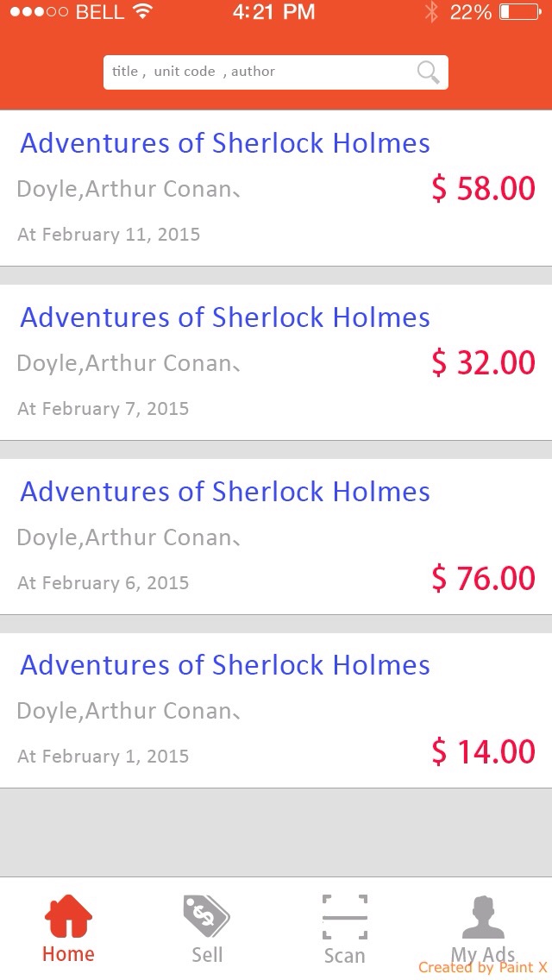Tap the author name on February 1 listing
The height and width of the screenshot is (980, 552).
[126, 711]
